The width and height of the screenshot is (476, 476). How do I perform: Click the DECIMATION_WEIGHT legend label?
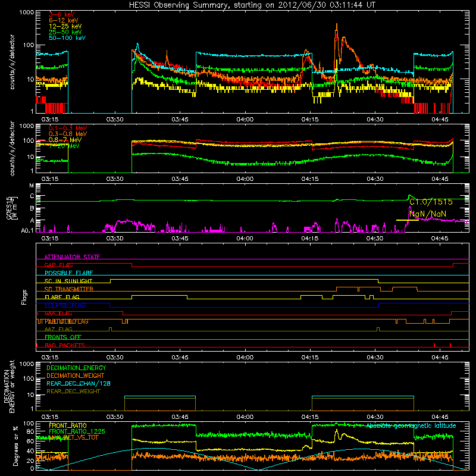pyautogui.click(x=76, y=375)
